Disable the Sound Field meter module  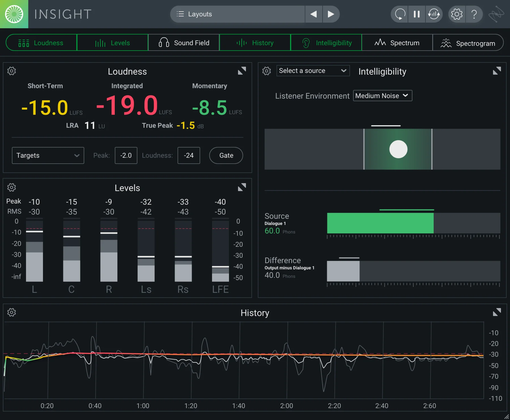pyautogui.click(x=184, y=43)
